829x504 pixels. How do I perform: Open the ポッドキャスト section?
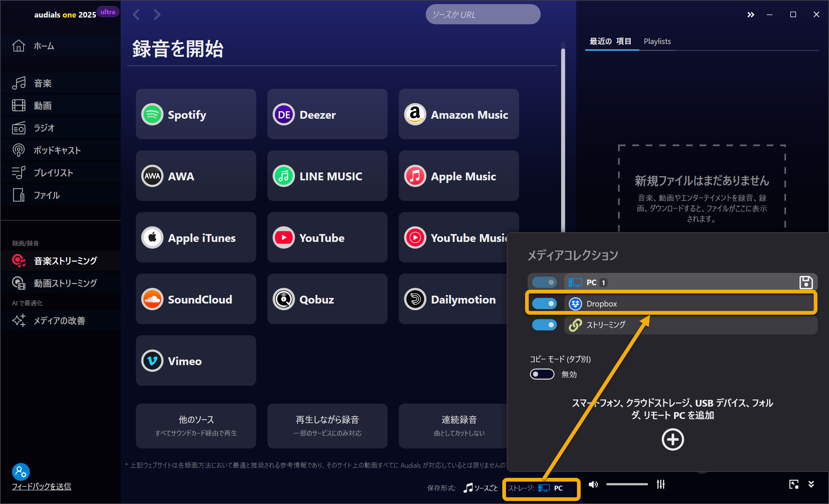click(60, 150)
